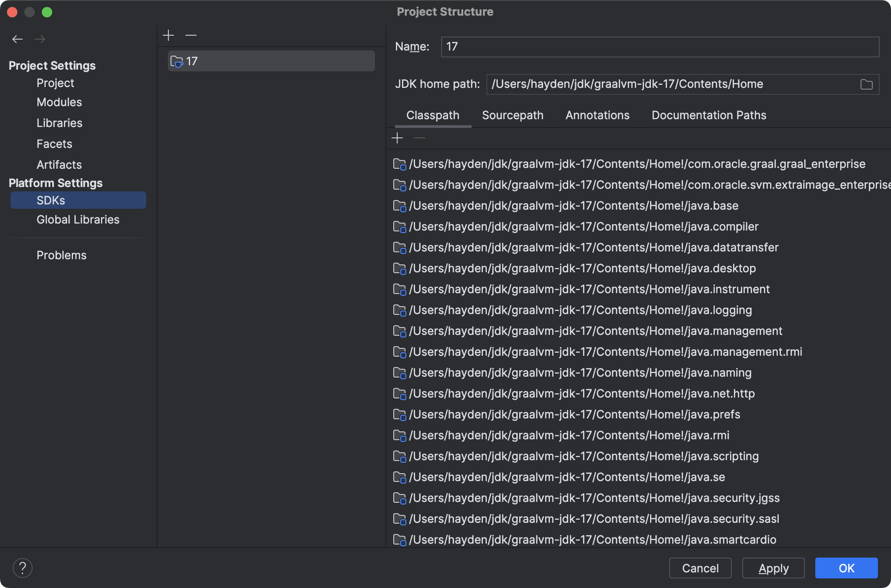
Task: Select the java.desktop classpath entry
Action: [582, 268]
